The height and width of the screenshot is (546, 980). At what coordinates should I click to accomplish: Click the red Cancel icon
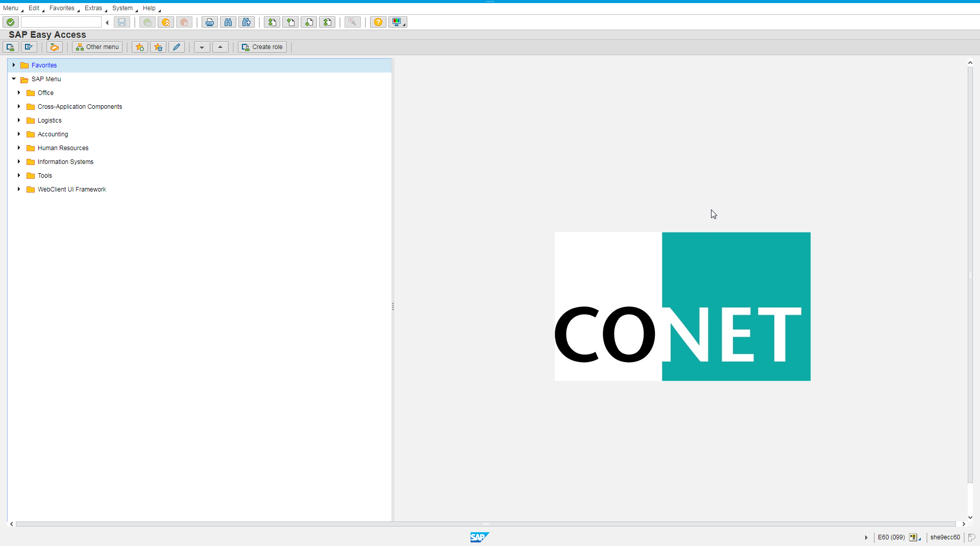tap(184, 22)
